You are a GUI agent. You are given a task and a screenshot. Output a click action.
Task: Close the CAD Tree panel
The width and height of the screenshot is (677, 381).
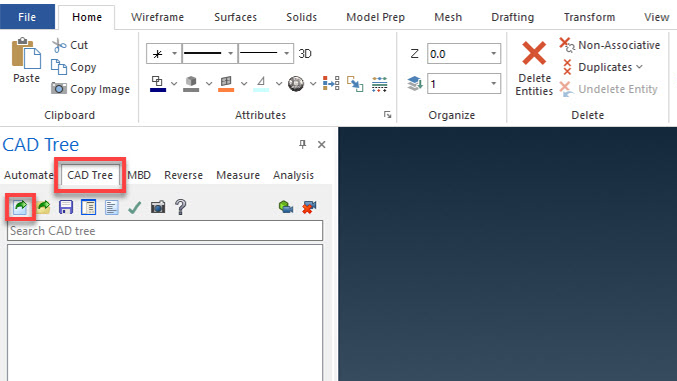[322, 144]
